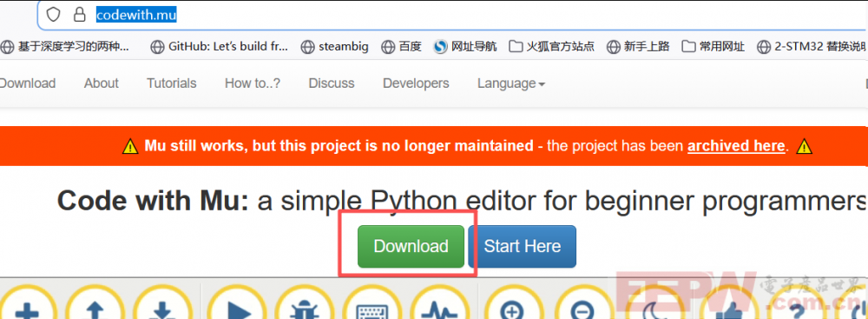
Task: Open the Discuss navigation item
Action: [x=332, y=83]
